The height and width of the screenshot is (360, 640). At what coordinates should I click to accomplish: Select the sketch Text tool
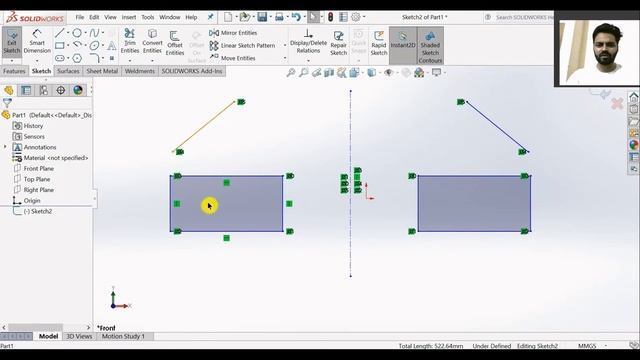[111, 45]
